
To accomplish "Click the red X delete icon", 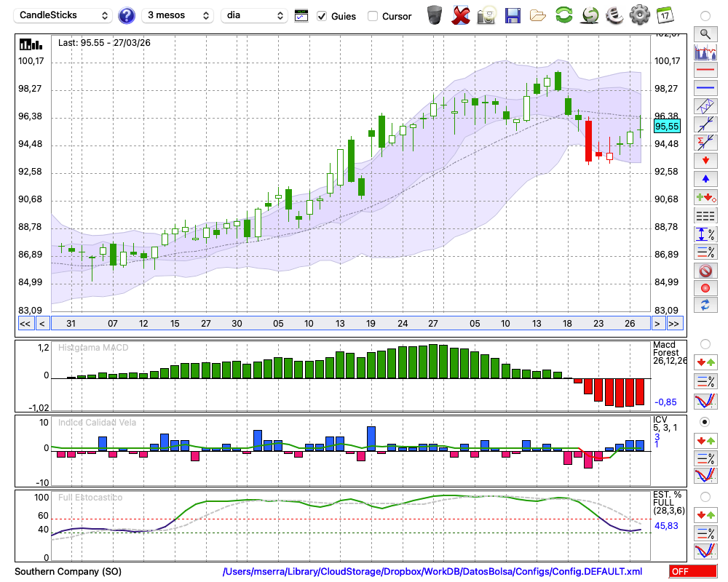I will click(461, 15).
